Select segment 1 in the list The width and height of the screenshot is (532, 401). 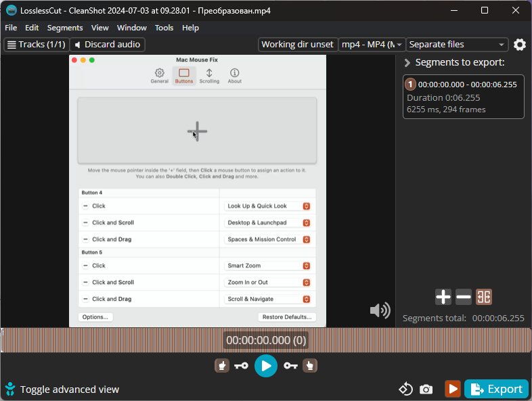point(464,97)
